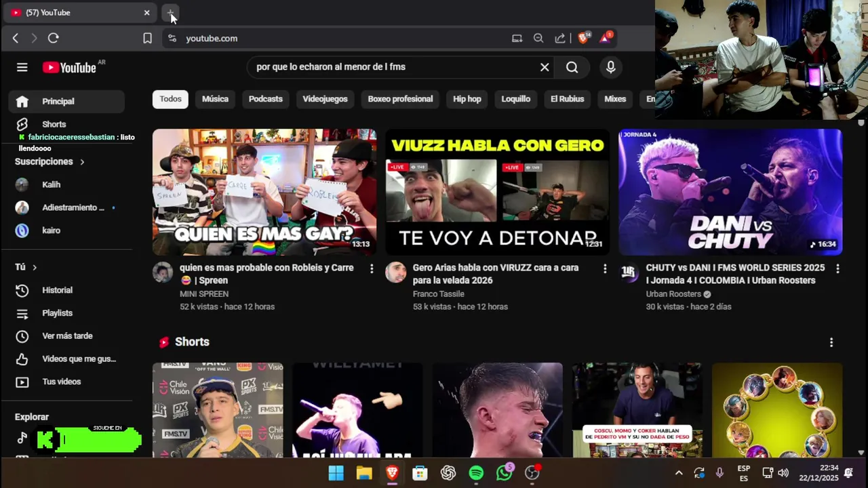This screenshot has width=868, height=488.
Task: Open Windows Start menu
Action: click(336, 473)
